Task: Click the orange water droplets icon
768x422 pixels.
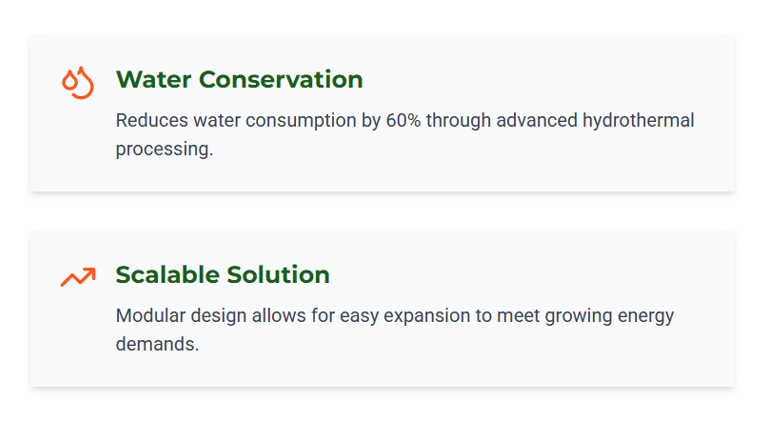Action: [77, 82]
